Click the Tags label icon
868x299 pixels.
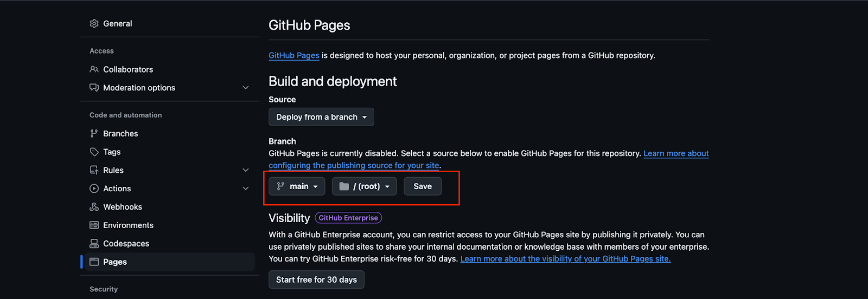point(94,152)
